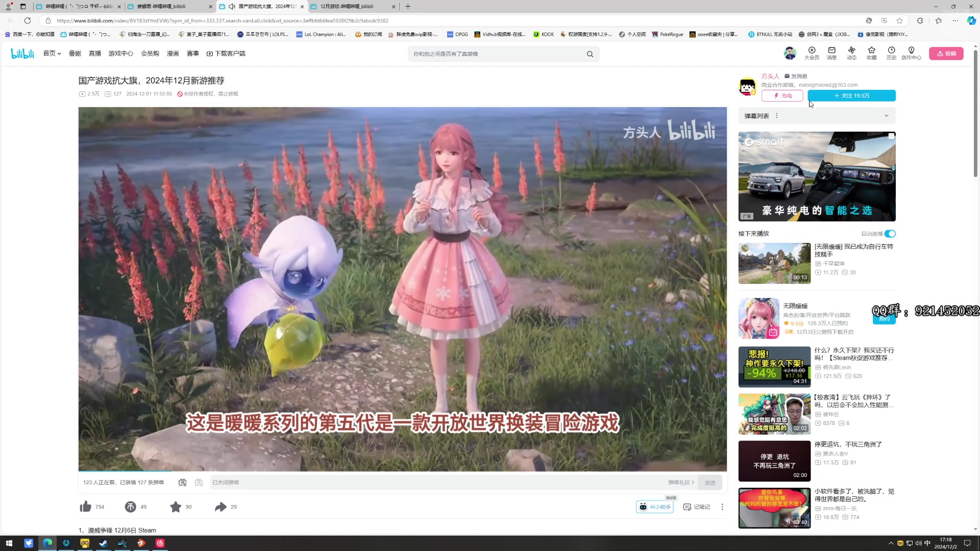The width and height of the screenshot is (980, 551).
Task: Give coins with the coin icon
Action: point(131,507)
